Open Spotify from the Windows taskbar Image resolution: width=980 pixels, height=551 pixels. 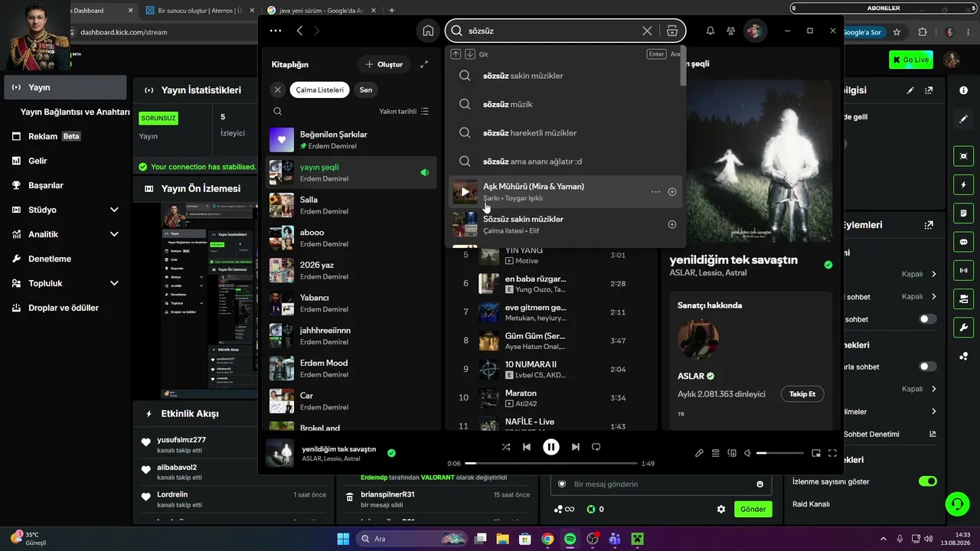pos(570,539)
